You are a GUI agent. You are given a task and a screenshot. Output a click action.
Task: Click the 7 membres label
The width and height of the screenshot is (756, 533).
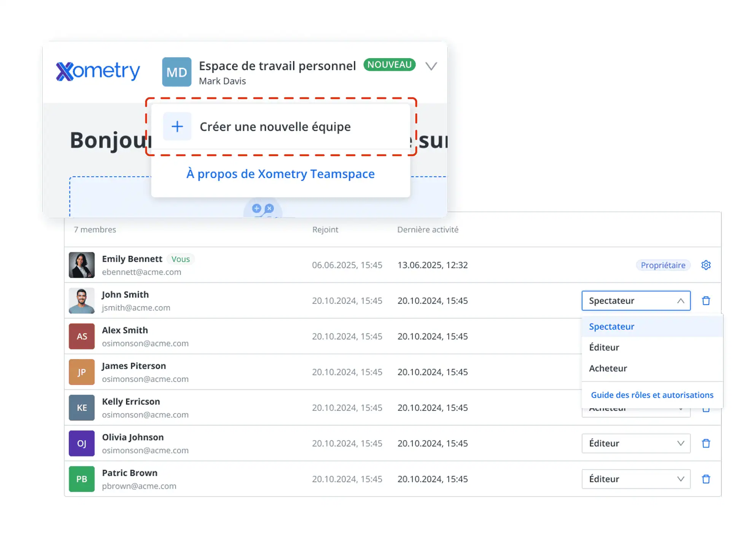pyautogui.click(x=95, y=229)
